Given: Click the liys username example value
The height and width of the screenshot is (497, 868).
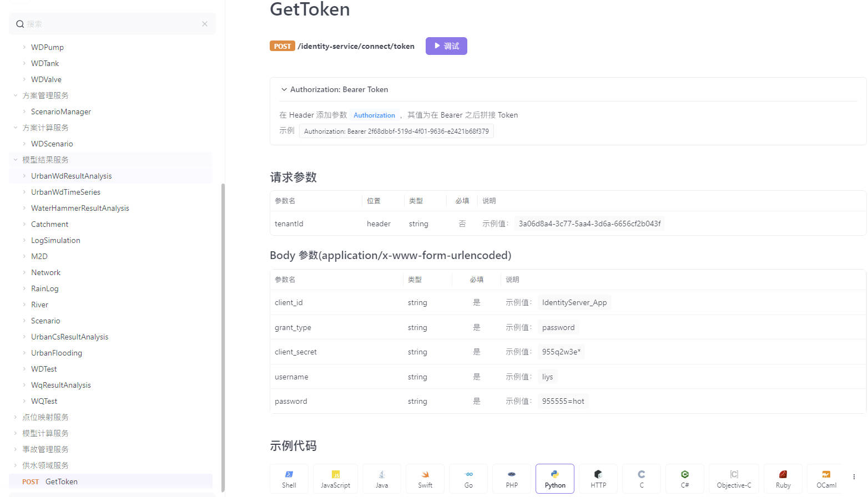Looking at the screenshot, I should tap(548, 377).
